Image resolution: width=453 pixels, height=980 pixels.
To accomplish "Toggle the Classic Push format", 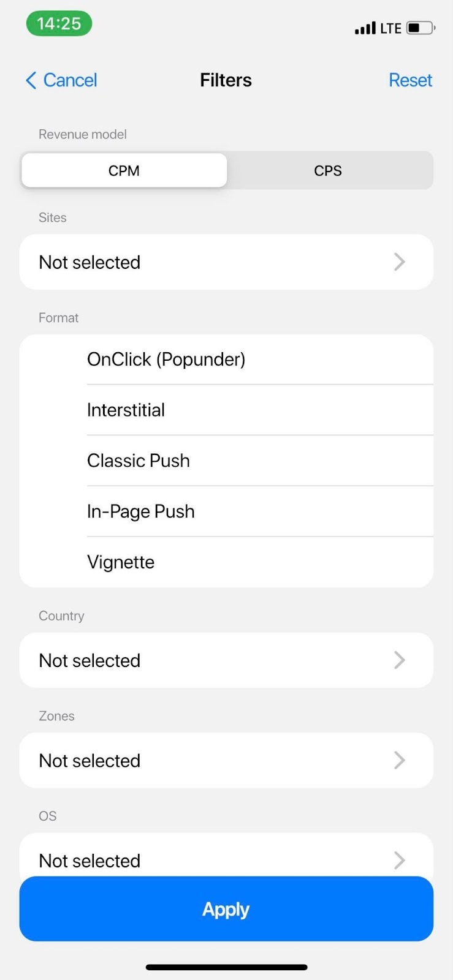I will point(139,461).
